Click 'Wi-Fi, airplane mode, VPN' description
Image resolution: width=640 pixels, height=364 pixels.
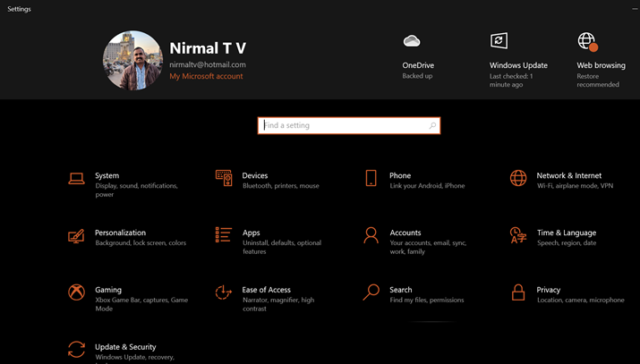pos(575,186)
